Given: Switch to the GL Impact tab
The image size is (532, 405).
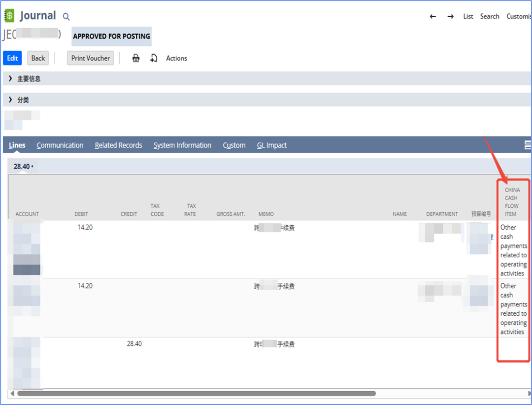Looking at the screenshot, I should [x=271, y=145].
